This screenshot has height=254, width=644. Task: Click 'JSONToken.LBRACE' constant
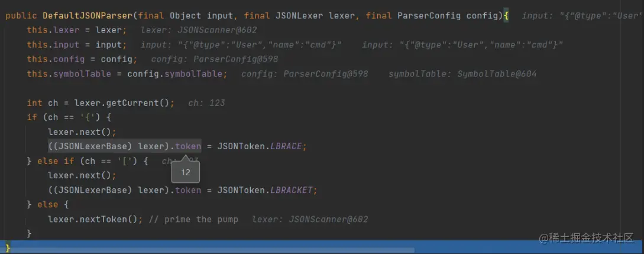260,146
